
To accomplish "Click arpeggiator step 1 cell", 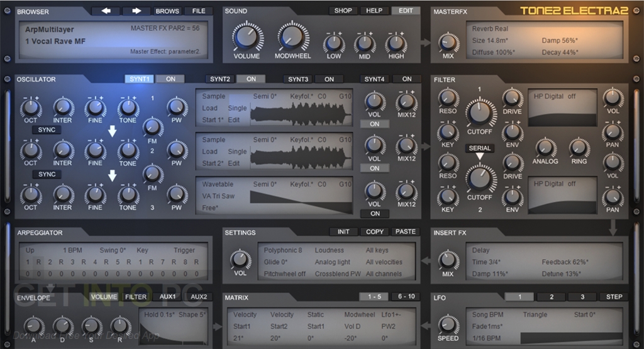I will pyautogui.click(x=28, y=262).
